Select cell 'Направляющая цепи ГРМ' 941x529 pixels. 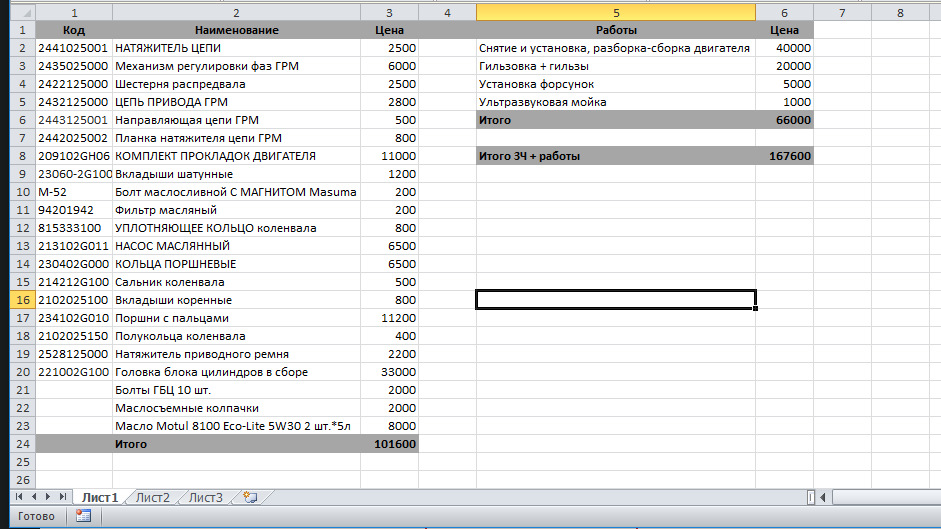click(x=236, y=120)
